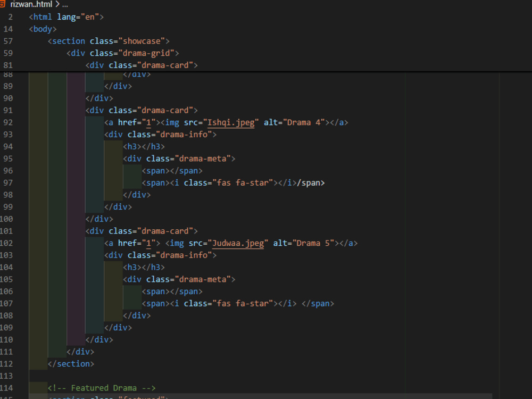Click closing div tag on line 110
The image size is (532, 399).
99,339
